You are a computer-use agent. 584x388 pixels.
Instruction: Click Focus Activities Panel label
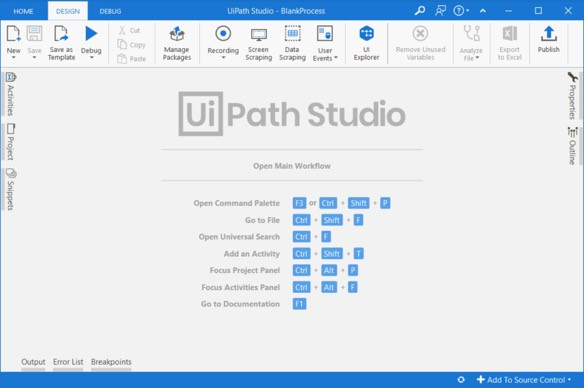(x=241, y=287)
